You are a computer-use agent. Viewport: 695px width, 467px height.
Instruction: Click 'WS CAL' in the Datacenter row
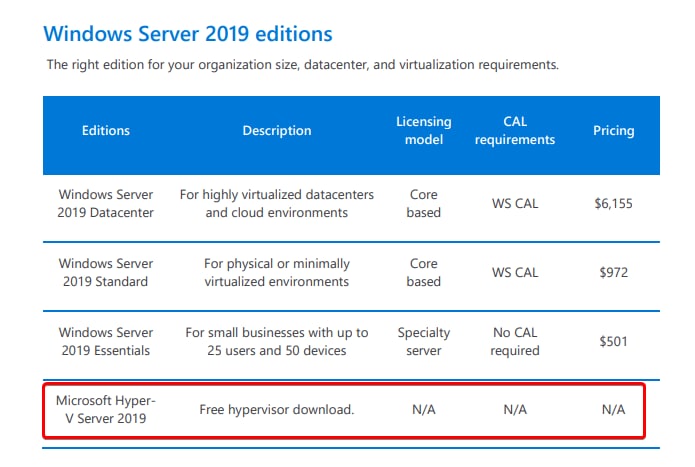515,203
